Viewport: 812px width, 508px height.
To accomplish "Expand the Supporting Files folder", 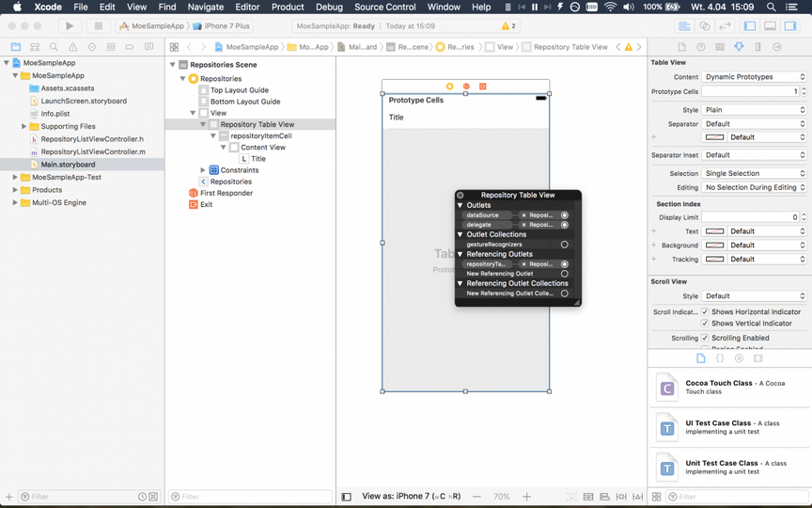I will tap(23, 126).
